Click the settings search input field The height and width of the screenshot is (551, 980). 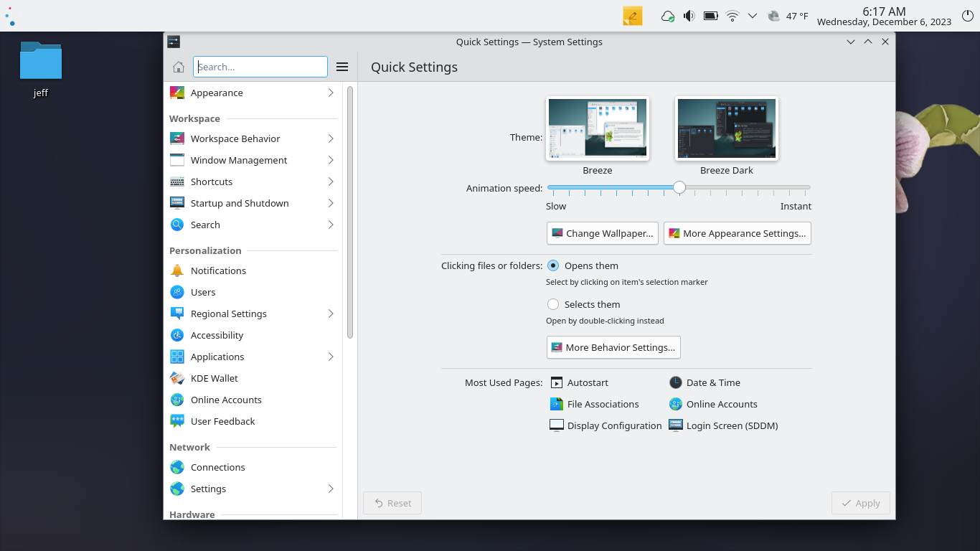click(260, 67)
